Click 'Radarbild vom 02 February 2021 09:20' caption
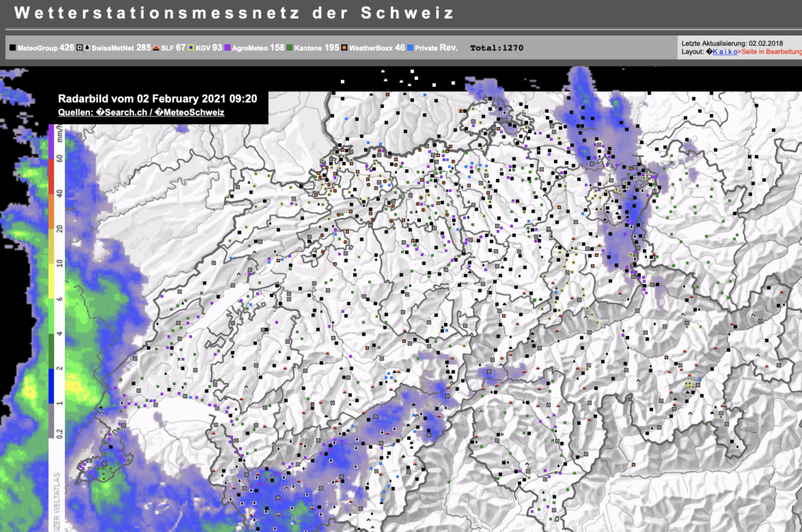 click(x=158, y=98)
